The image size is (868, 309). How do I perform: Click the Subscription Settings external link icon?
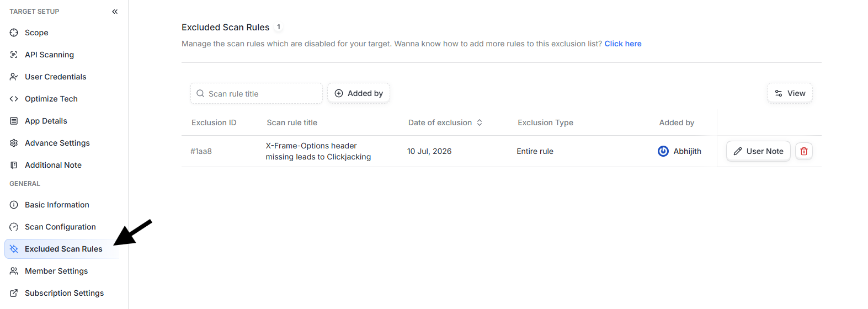point(14,293)
